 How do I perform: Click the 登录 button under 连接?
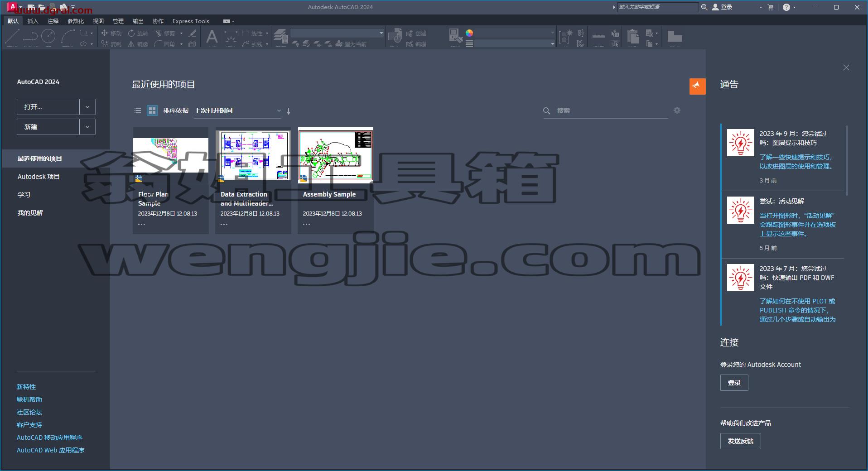[734, 383]
